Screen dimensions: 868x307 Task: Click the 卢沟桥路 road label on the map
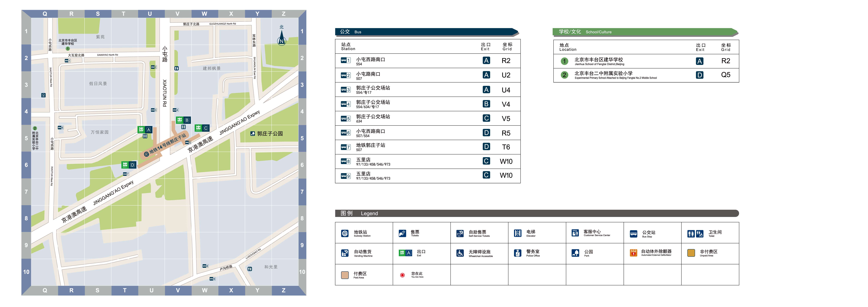(x=226, y=268)
